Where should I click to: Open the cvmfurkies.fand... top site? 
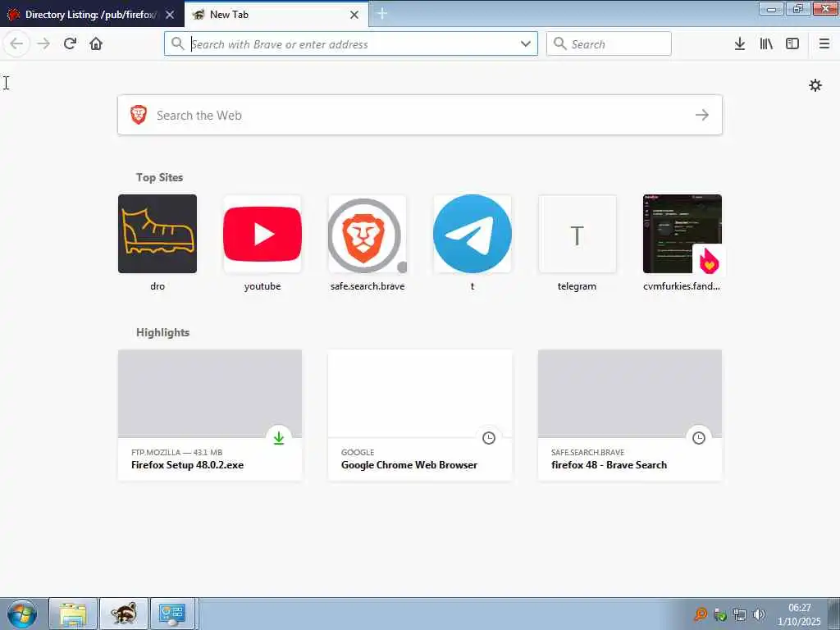click(x=682, y=234)
